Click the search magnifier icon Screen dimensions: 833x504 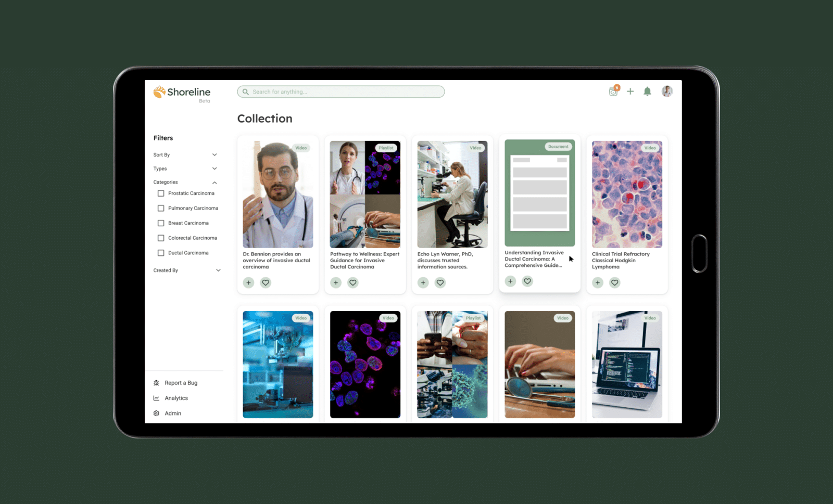[x=245, y=92]
